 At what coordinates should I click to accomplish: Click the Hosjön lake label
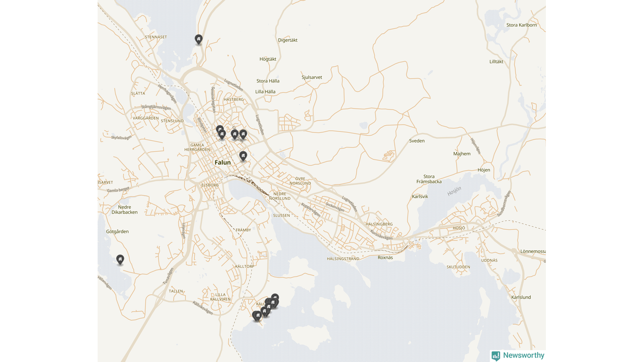454,191
